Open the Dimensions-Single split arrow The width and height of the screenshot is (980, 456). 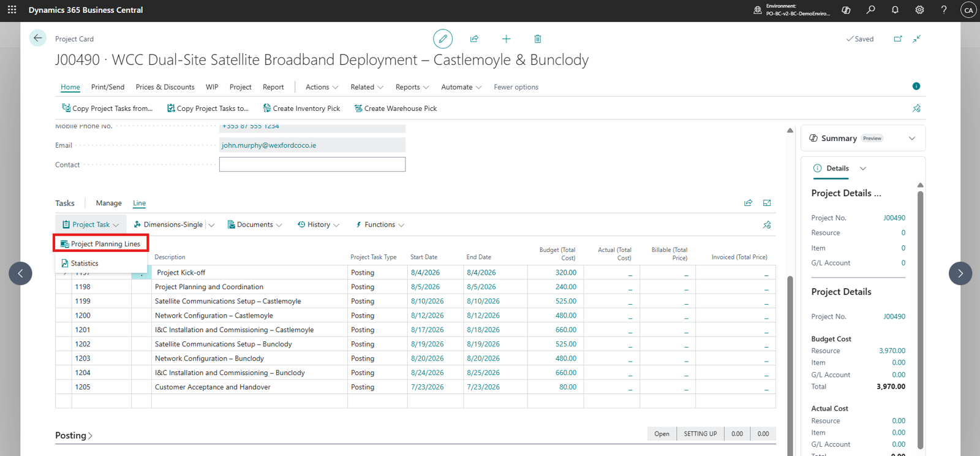211,225
